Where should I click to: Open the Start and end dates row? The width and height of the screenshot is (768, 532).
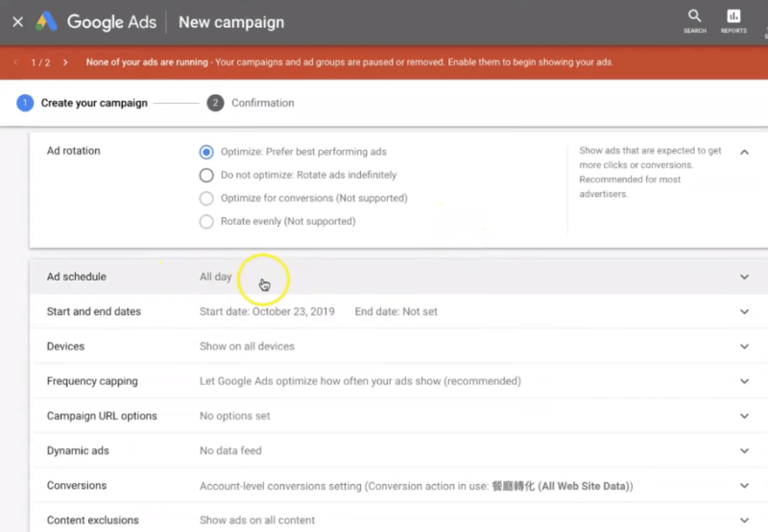coord(384,312)
